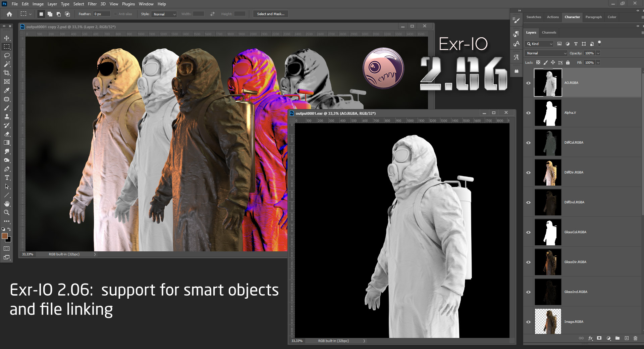Expand the Opacity slider arrow
This screenshot has height=349, width=644.
[x=598, y=53]
